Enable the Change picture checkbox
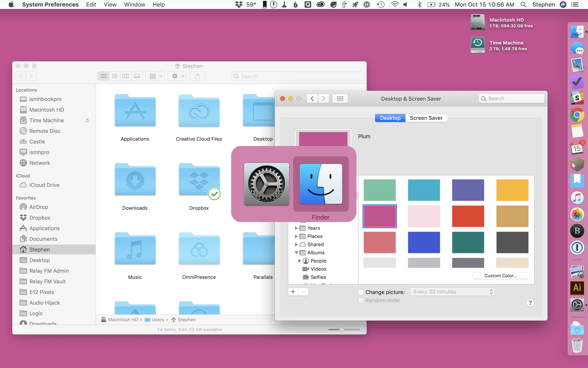 tap(361, 292)
